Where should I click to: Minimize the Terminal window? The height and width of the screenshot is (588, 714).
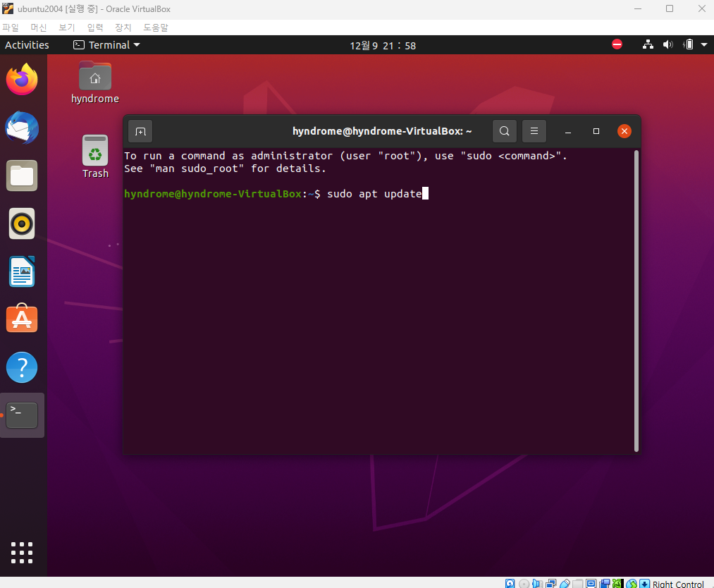[x=568, y=132]
